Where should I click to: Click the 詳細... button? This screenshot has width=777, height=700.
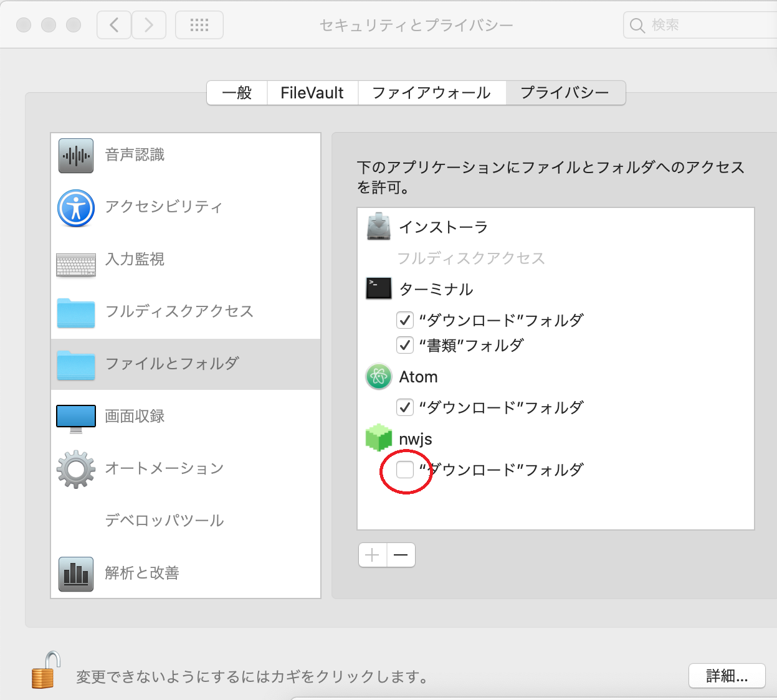tap(727, 676)
